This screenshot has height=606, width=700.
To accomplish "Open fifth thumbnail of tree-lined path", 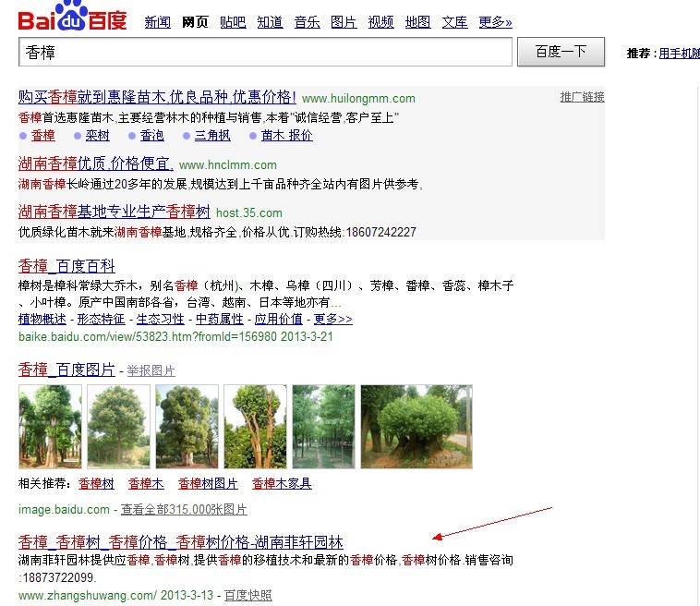I will tap(323, 427).
